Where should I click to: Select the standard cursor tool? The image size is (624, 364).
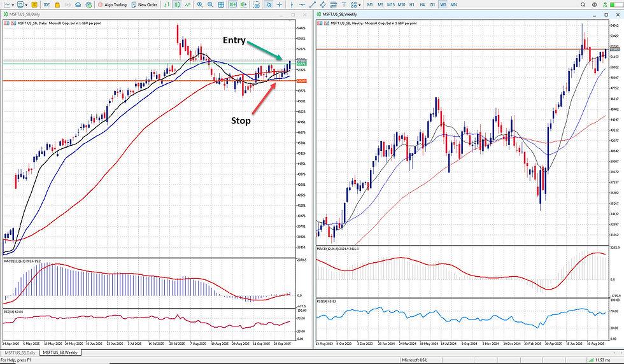pos(269,5)
